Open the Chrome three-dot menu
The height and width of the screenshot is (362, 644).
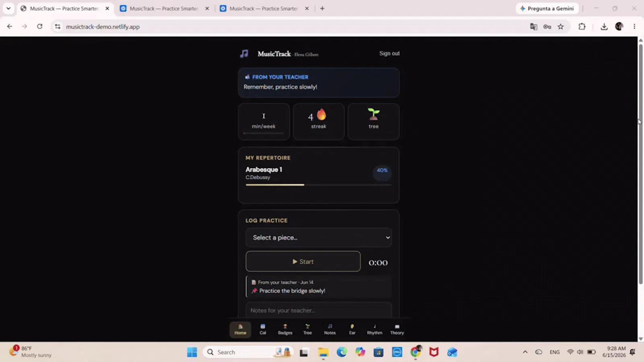(x=634, y=27)
